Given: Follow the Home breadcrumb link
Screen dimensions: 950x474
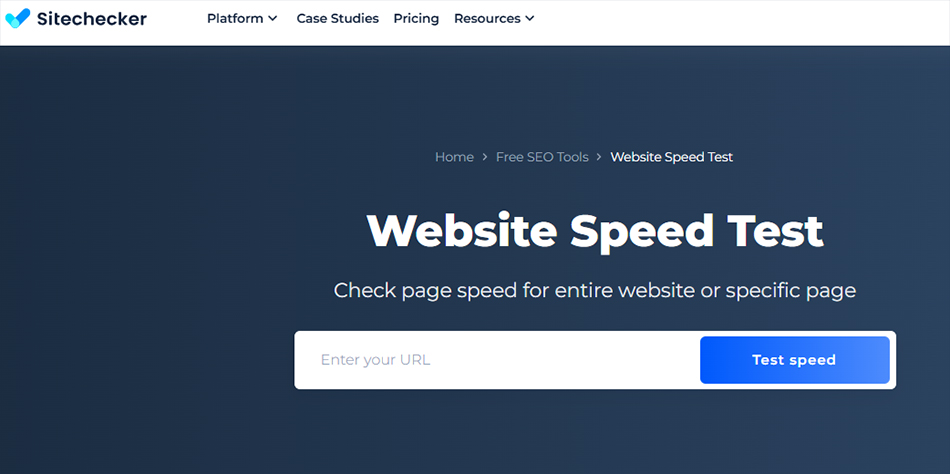Looking at the screenshot, I should (454, 157).
